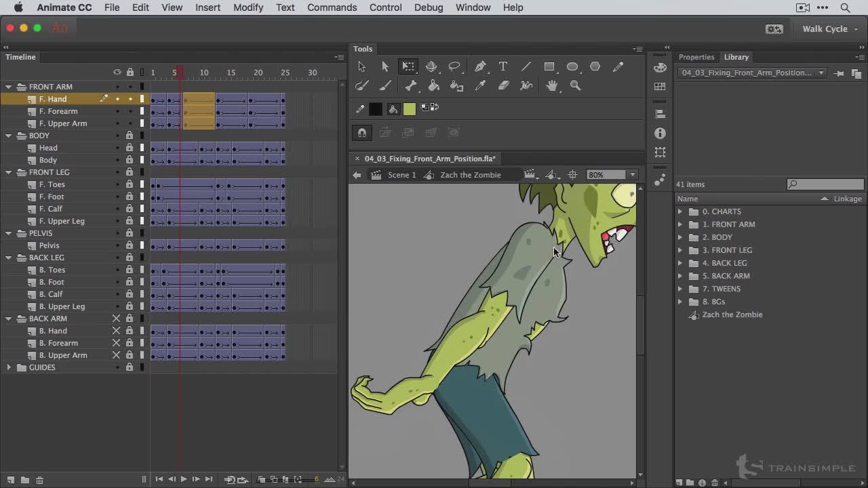Expand the 0. CHARTS library folder

point(680,211)
